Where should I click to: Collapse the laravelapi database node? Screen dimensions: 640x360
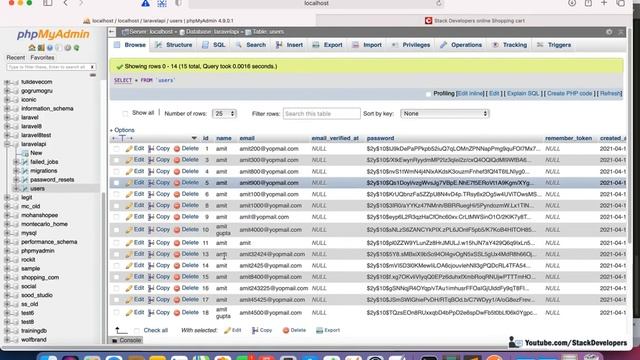tap(7, 144)
